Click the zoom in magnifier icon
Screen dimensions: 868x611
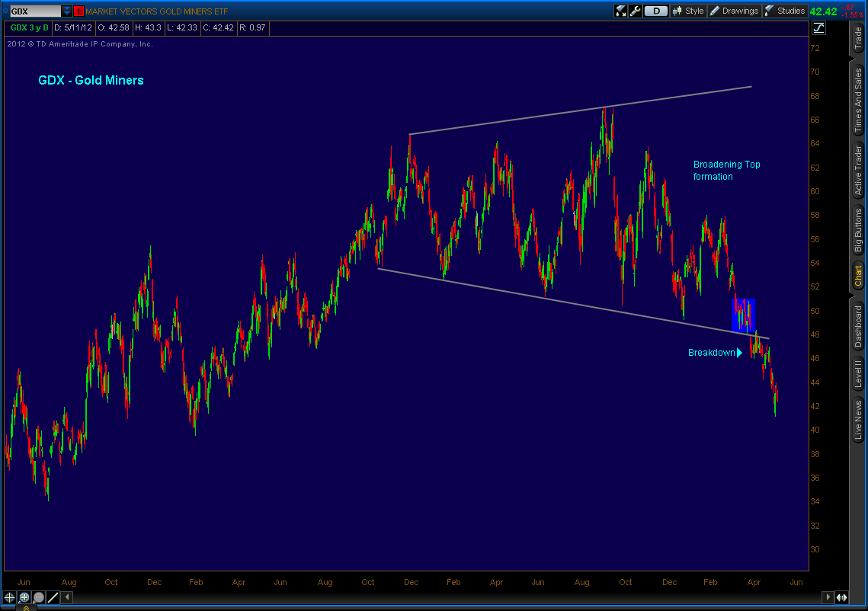coord(24,597)
